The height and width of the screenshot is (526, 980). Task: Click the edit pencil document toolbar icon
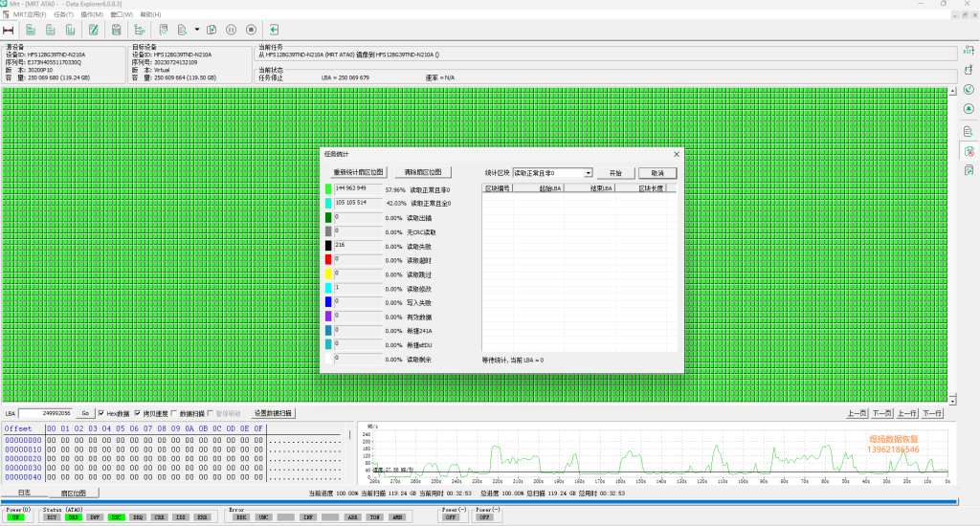[x=93, y=30]
